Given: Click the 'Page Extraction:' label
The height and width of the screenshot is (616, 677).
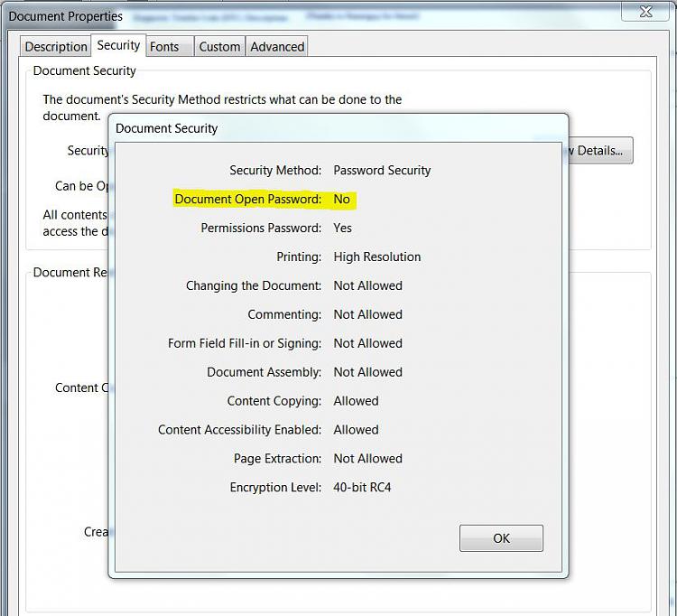Looking at the screenshot, I should tap(278, 458).
